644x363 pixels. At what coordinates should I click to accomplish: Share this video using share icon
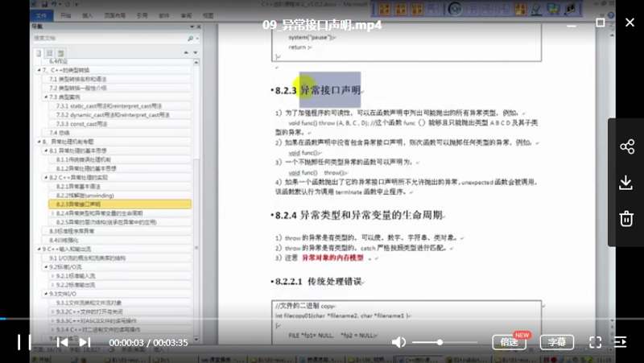(626, 146)
